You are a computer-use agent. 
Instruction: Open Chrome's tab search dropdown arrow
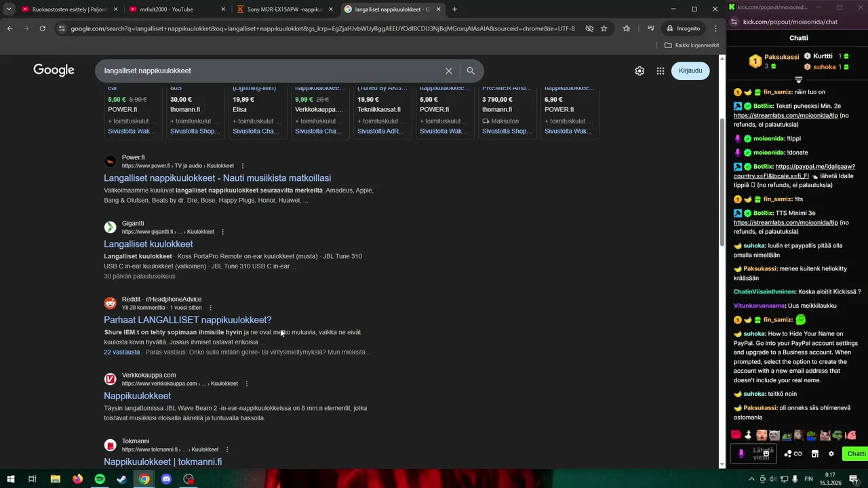[x=9, y=9]
